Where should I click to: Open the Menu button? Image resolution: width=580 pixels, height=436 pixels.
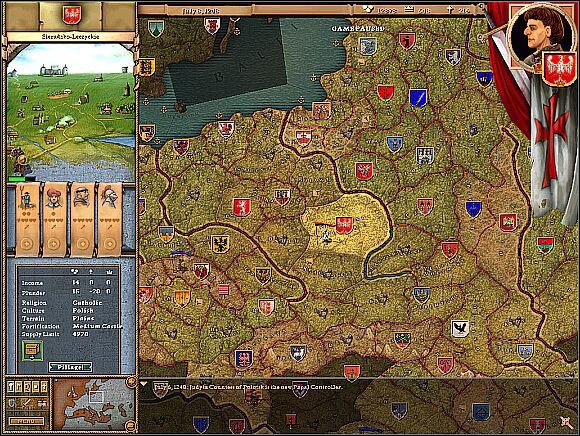click(26, 420)
